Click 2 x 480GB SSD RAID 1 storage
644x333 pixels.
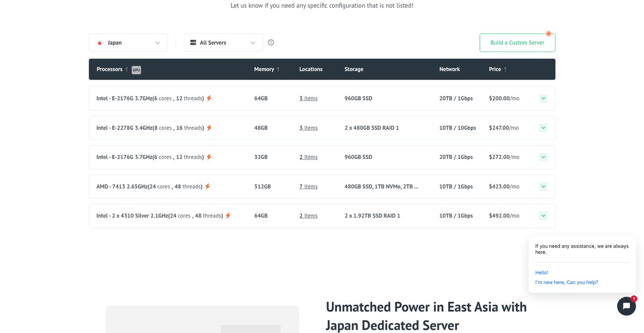point(371,128)
